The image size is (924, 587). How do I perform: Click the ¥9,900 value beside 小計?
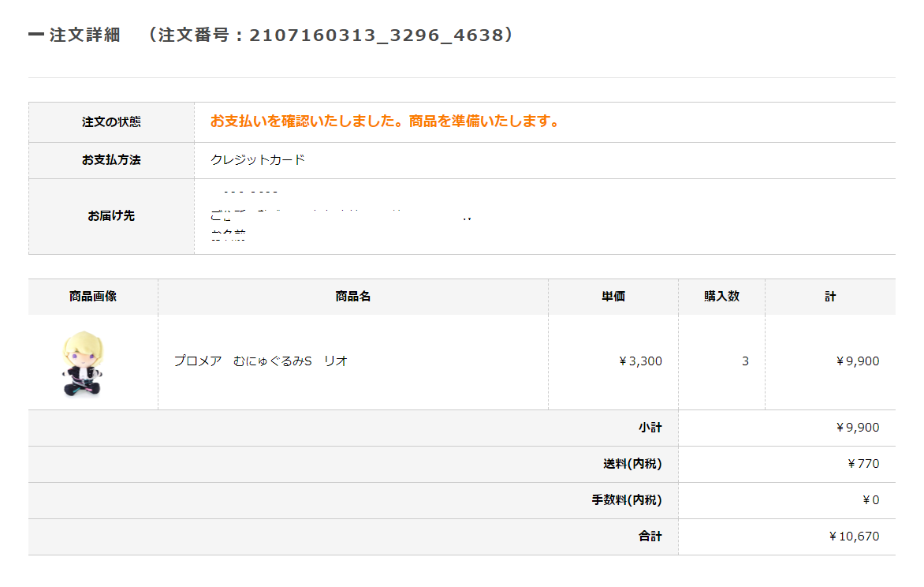pyautogui.click(x=858, y=428)
